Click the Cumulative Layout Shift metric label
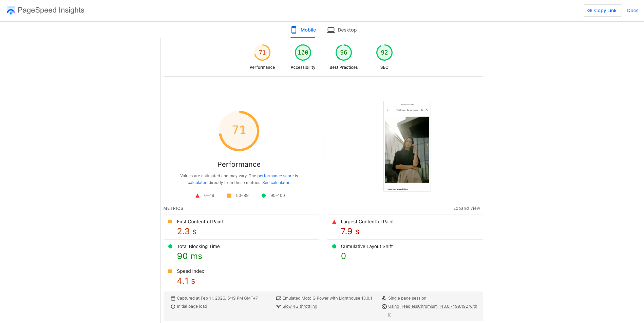The image size is (644, 323). pos(366,246)
